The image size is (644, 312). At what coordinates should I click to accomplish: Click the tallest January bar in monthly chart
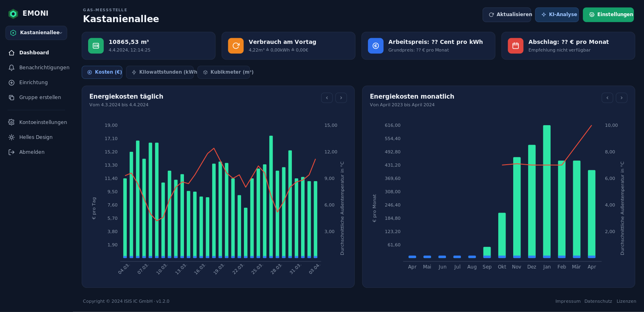pos(547,192)
